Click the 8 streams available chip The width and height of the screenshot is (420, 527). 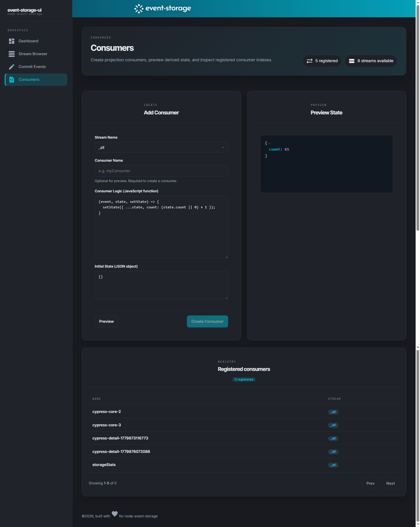371,61
